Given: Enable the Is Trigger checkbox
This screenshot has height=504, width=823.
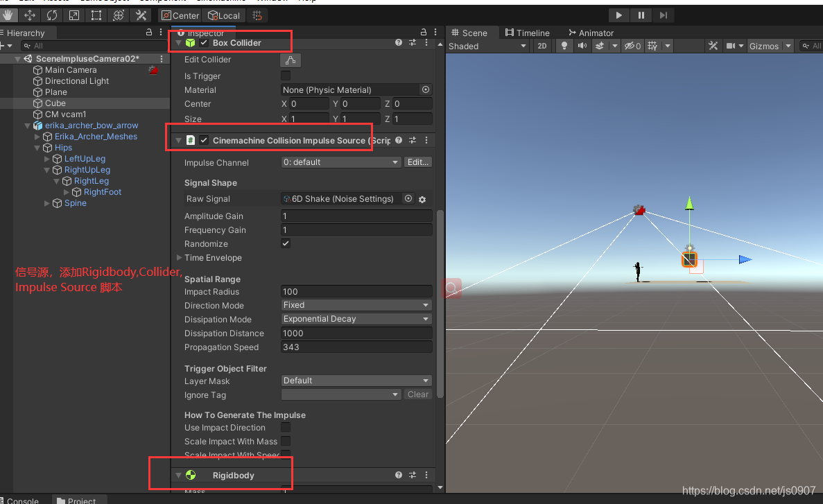Looking at the screenshot, I should [x=286, y=76].
